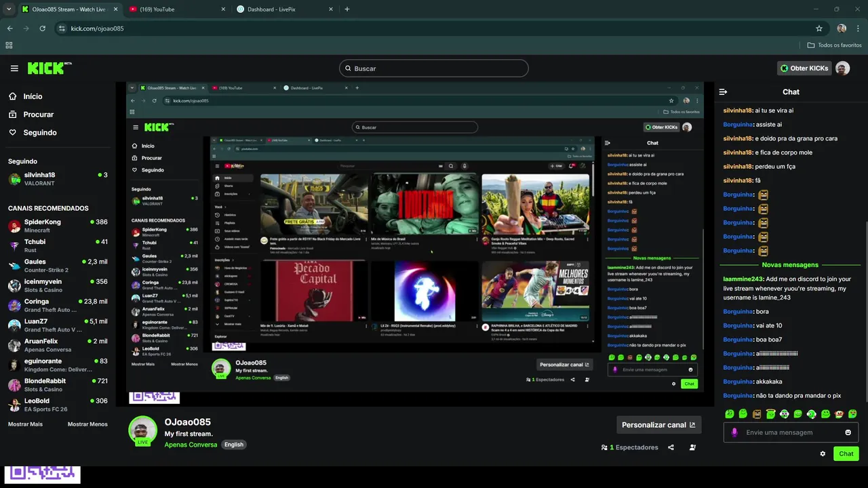
Task: Click the Procurar browse icon in sidebar
Action: click(x=13, y=115)
